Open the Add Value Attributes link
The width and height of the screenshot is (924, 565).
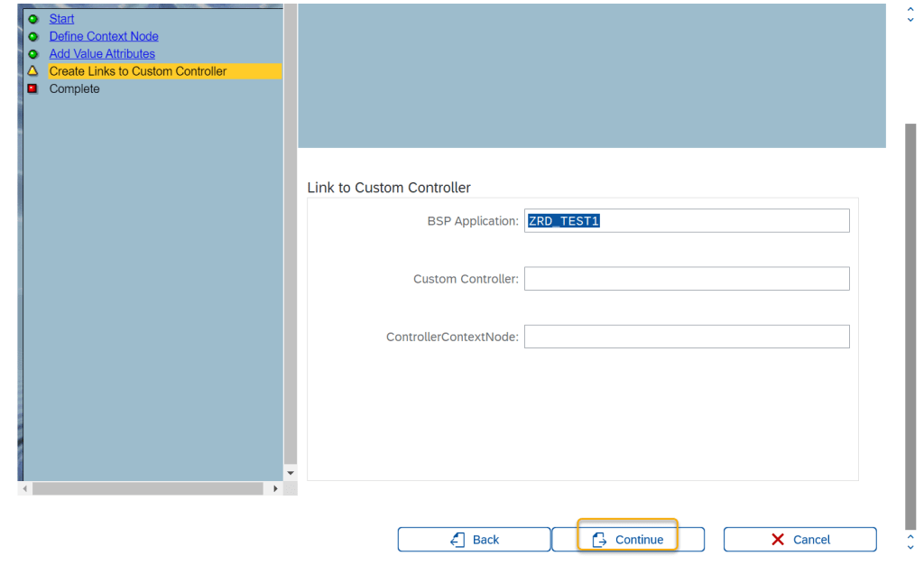coord(102,54)
